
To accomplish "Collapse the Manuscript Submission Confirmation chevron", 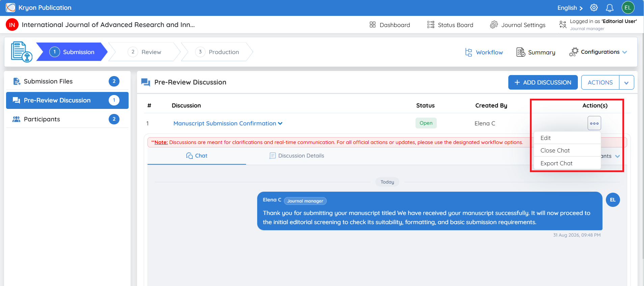I will [280, 123].
